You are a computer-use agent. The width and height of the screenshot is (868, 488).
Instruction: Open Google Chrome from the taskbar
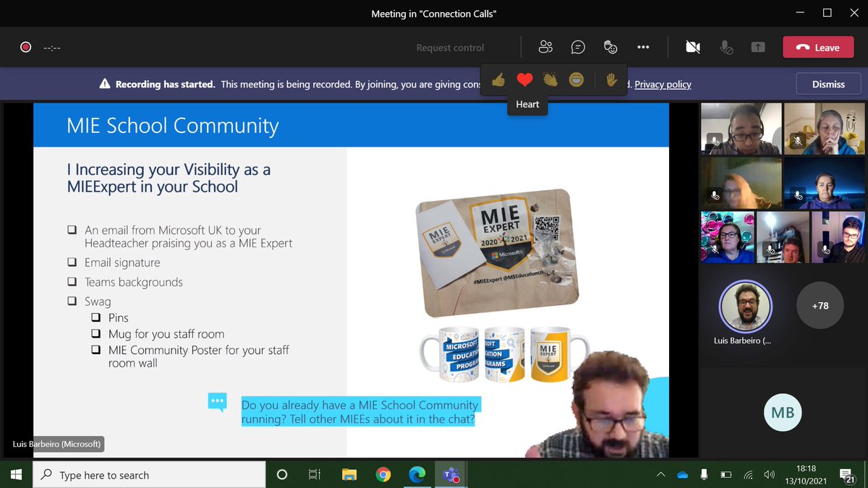[383, 475]
